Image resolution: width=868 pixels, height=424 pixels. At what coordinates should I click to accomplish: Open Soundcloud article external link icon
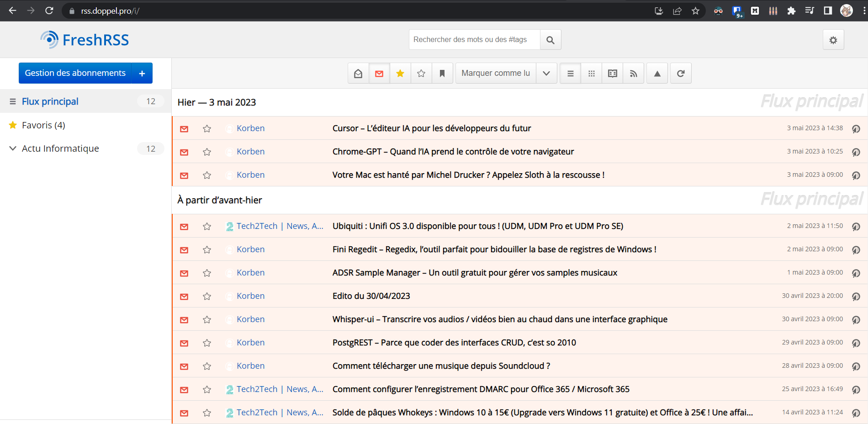(856, 366)
